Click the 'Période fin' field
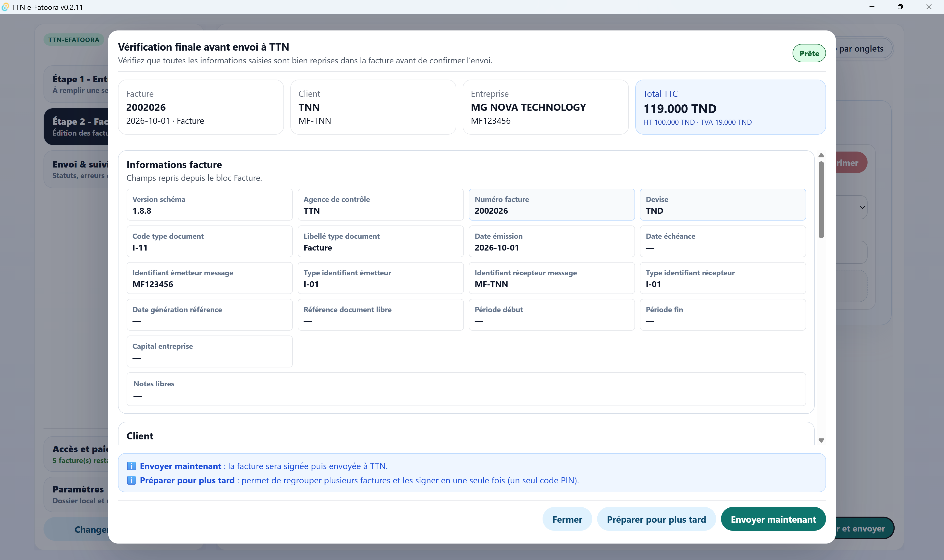The image size is (944, 560). [723, 315]
